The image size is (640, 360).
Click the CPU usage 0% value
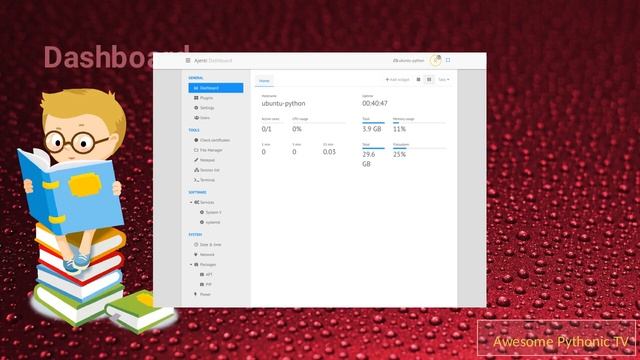click(297, 129)
